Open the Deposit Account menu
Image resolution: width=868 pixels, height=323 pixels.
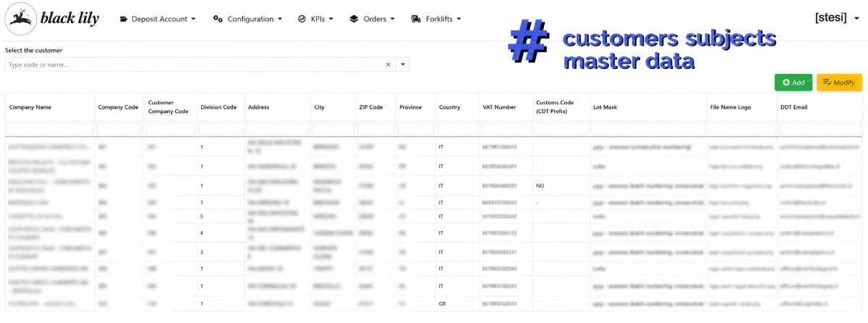click(x=158, y=19)
